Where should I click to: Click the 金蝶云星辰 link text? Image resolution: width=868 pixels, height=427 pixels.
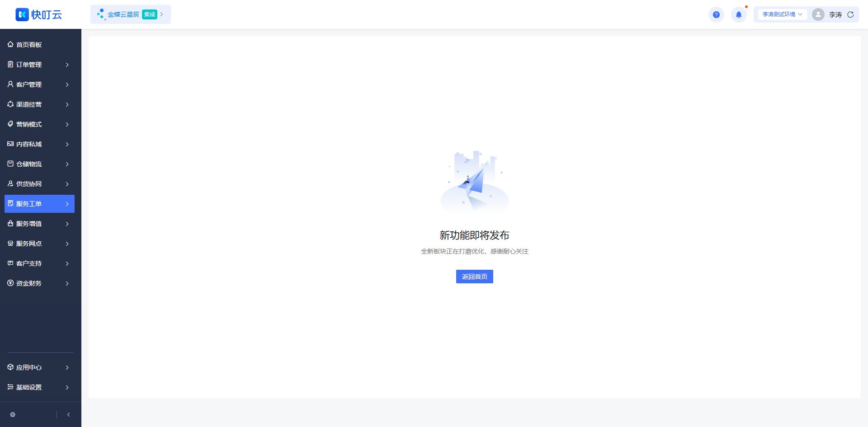(x=123, y=14)
